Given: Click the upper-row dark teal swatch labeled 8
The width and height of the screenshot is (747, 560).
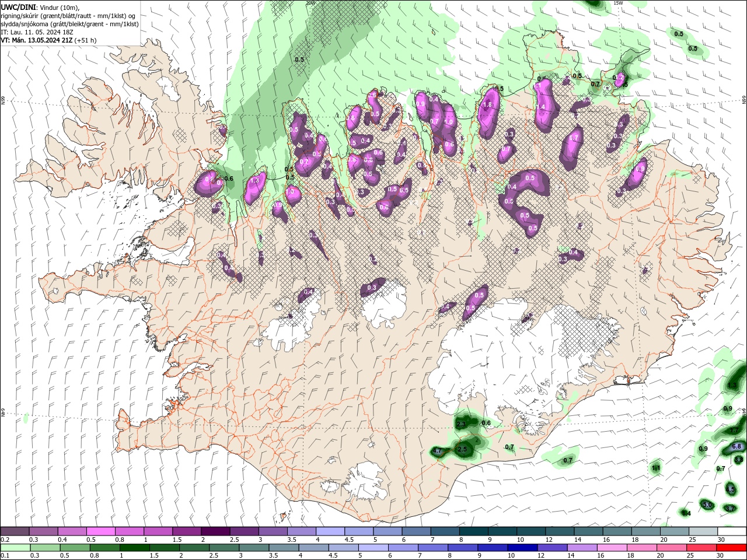Looking at the screenshot, I should [473, 531].
